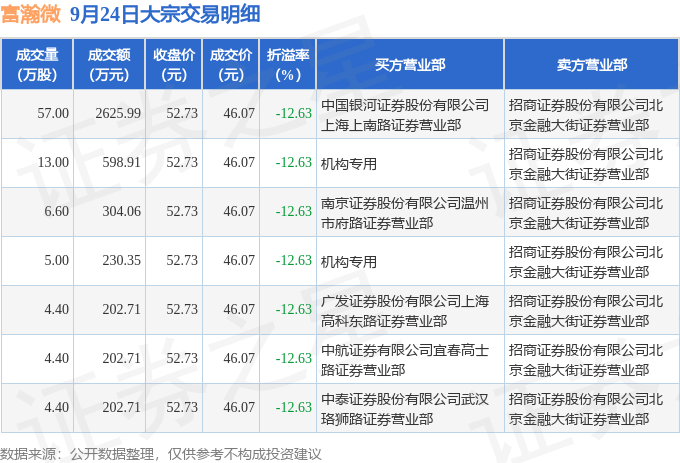The width and height of the screenshot is (680, 463).
Task: Click the footer note 数据来源：公开数据整理
Action: click(77, 454)
